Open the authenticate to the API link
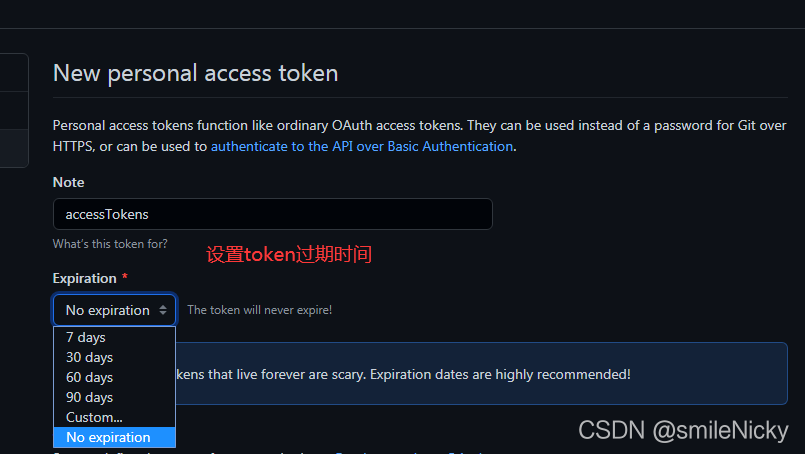This screenshot has height=454, width=805. pyautogui.click(x=362, y=146)
